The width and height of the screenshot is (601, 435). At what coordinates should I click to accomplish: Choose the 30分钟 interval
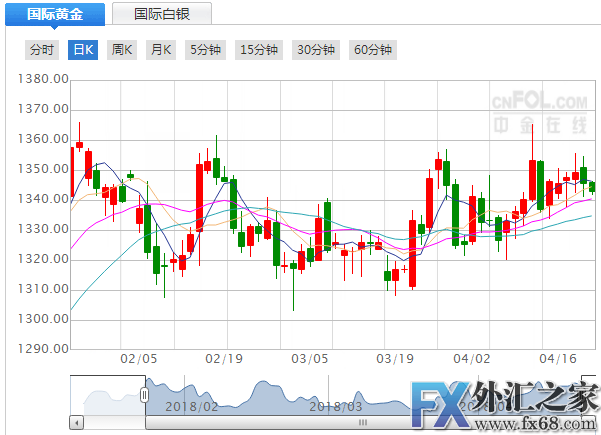click(x=317, y=49)
